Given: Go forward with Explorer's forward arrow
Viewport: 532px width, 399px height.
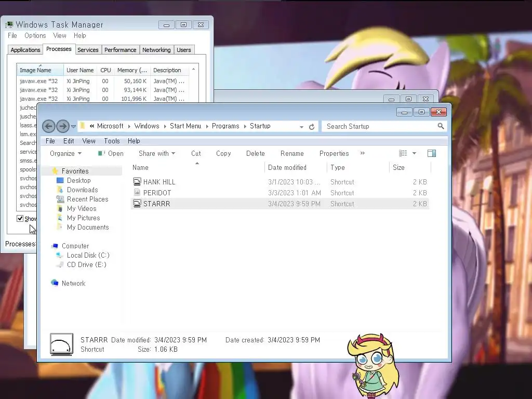Looking at the screenshot, I should [x=63, y=127].
